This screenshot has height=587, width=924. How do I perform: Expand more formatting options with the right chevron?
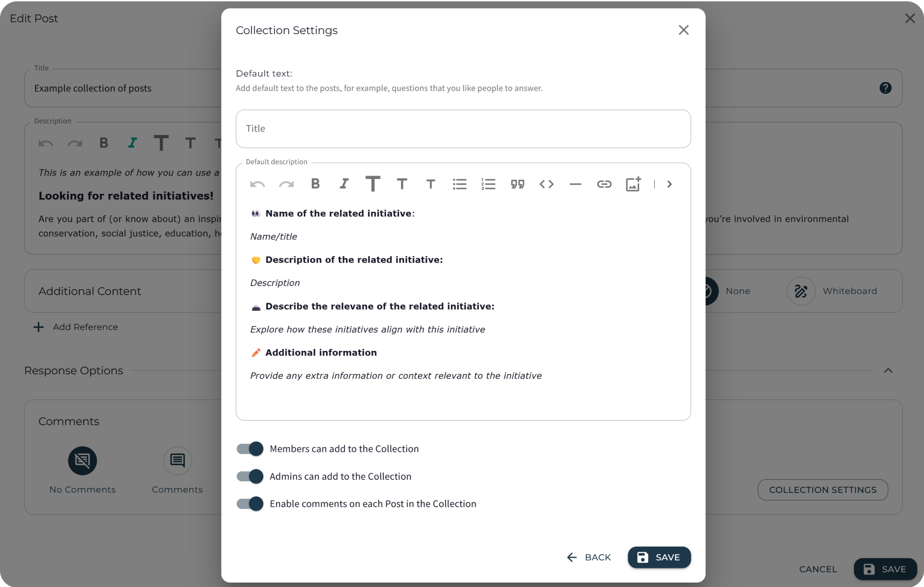[669, 184]
